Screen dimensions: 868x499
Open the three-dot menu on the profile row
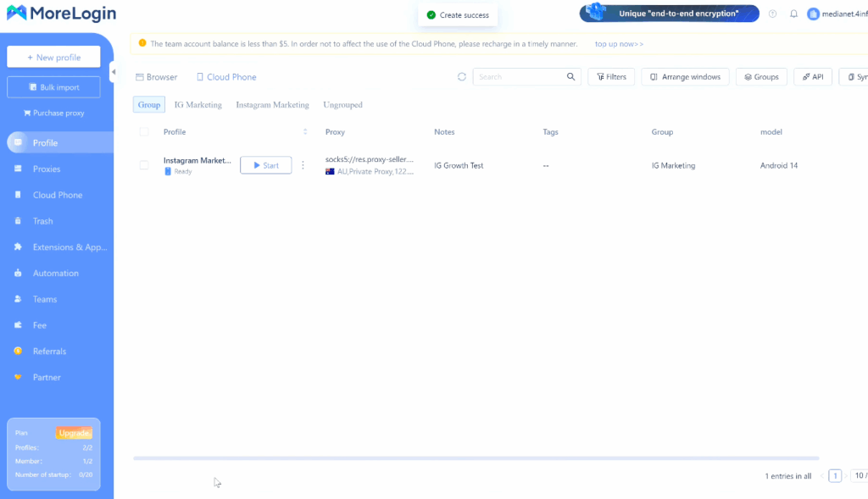point(303,165)
